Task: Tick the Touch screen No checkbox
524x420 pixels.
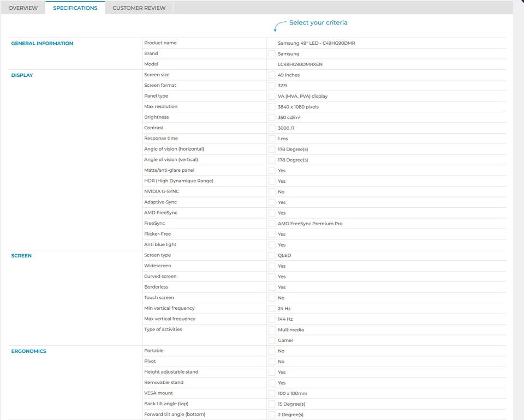Action: click(x=272, y=298)
